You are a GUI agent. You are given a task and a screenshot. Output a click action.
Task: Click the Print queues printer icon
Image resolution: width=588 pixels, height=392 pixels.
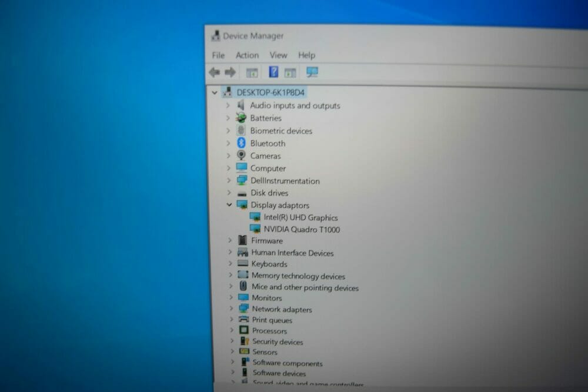point(244,319)
